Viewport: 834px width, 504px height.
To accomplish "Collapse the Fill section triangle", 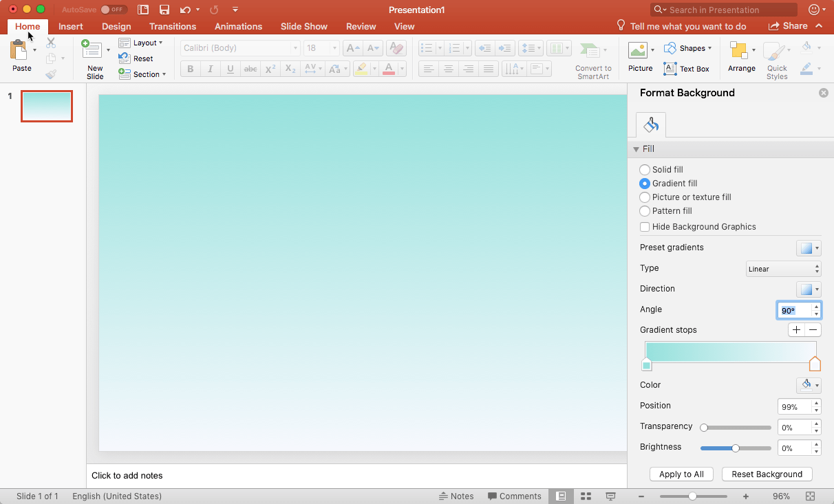I will (x=636, y=149).
